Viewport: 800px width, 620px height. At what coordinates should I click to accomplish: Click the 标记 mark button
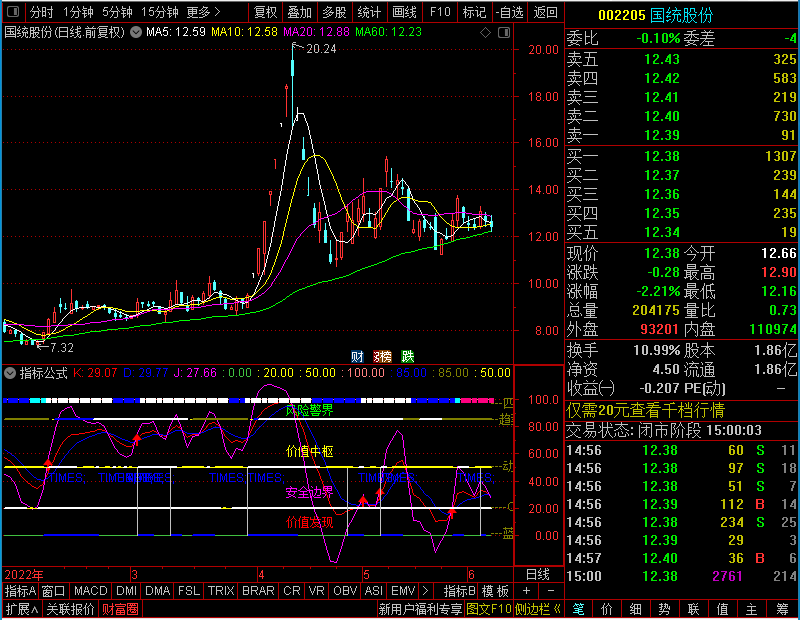click(474, 12)
